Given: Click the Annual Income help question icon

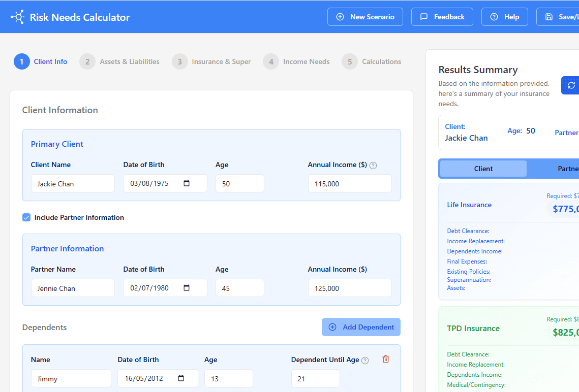Looking at the screenshot, I should point(373,165).
